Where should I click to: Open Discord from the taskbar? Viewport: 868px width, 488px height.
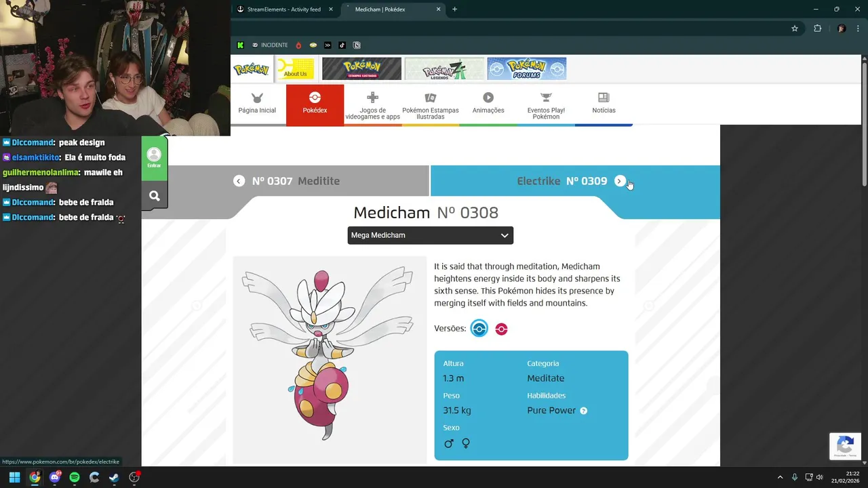pos(54,477)
